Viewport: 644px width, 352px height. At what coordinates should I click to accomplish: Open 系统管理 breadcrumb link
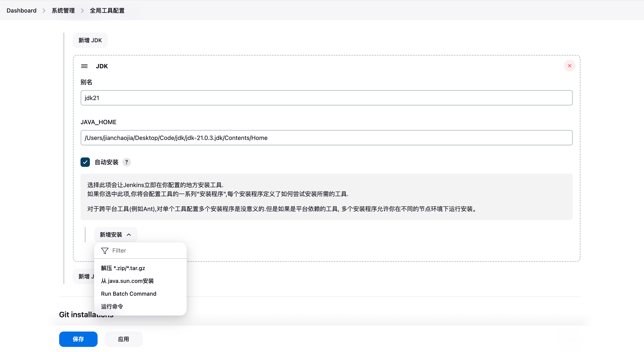[63, 10]
